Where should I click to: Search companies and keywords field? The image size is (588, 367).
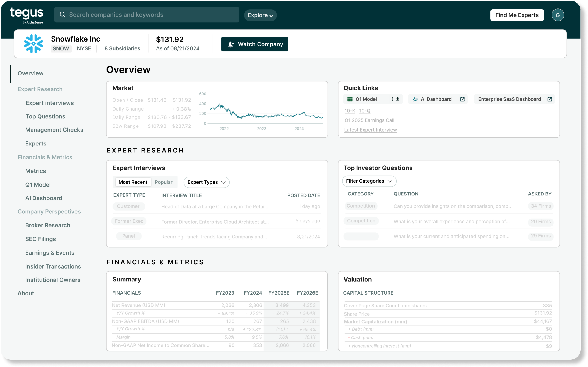[x=146, y=15]
